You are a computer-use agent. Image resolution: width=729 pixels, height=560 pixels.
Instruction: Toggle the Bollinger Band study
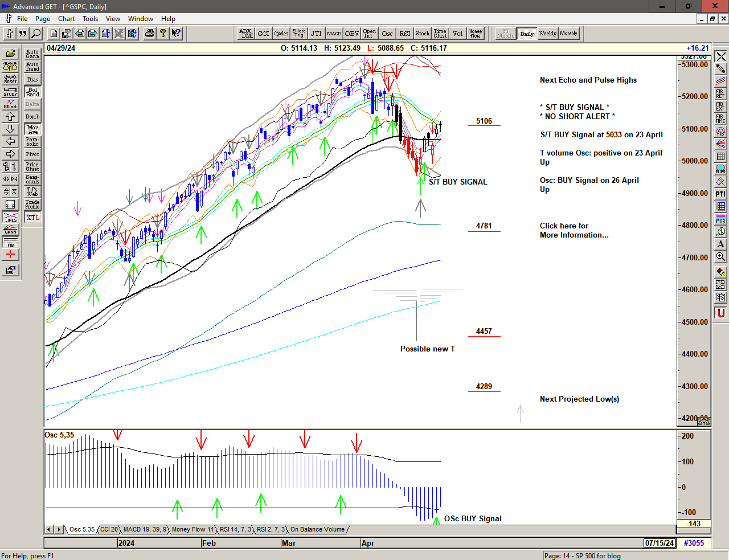pyautogui.click(x=32, y=92)
